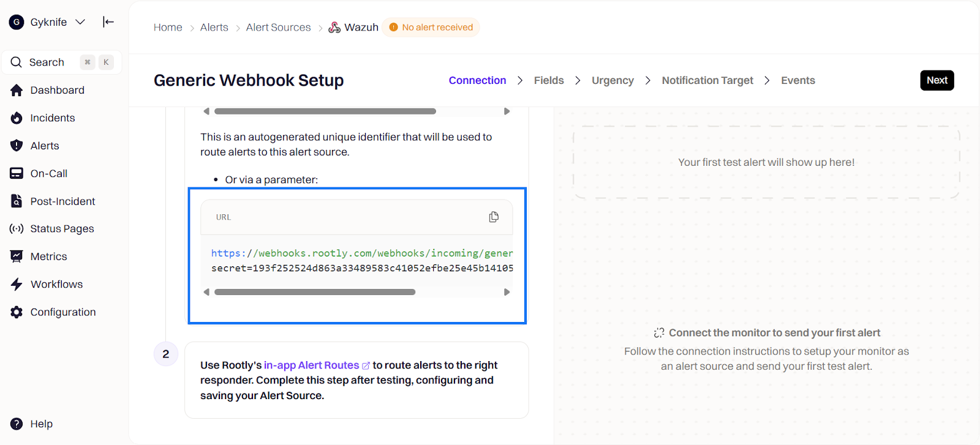
Task: Navigate to Workflows
Action: coord(56,283)
